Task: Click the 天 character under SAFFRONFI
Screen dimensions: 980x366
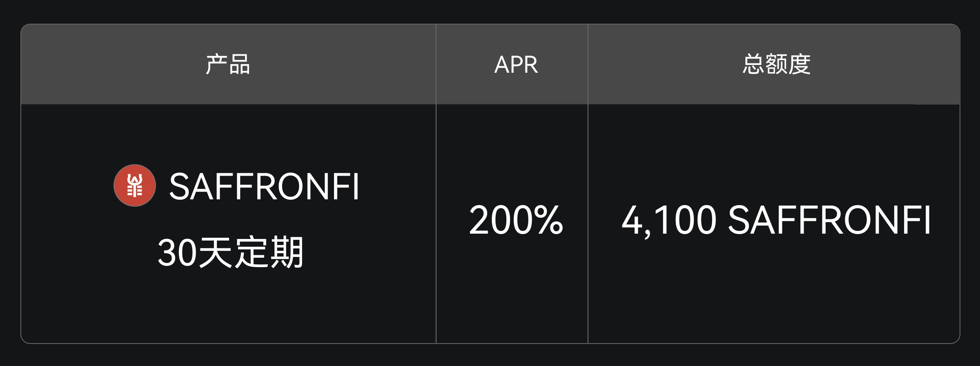Action: coord(215,252)
